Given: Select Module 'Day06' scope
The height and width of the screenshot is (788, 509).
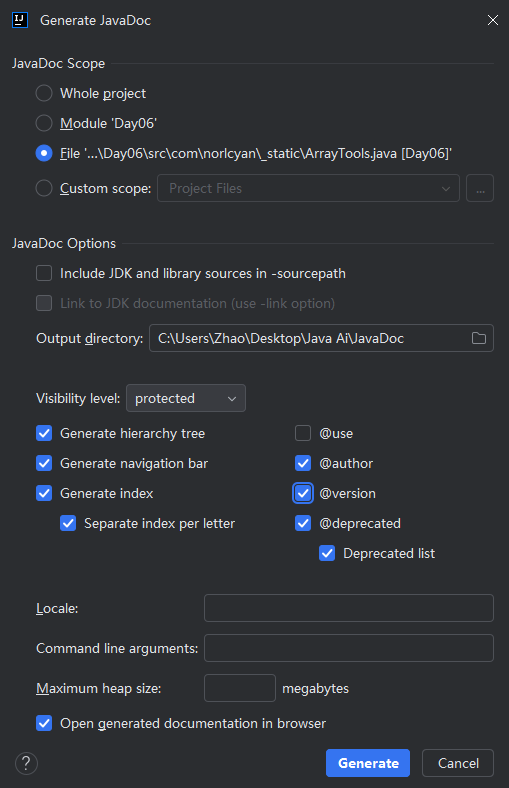Looking at the screenshot, I should tap(44, 124).
